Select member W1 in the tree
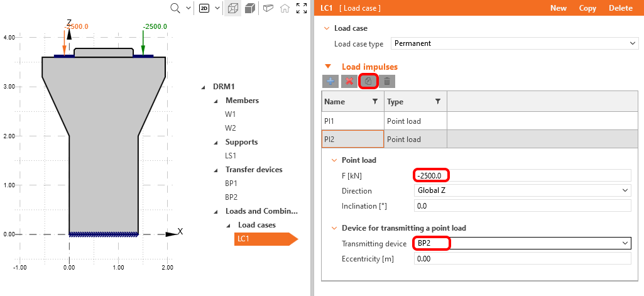 point(231,114)
